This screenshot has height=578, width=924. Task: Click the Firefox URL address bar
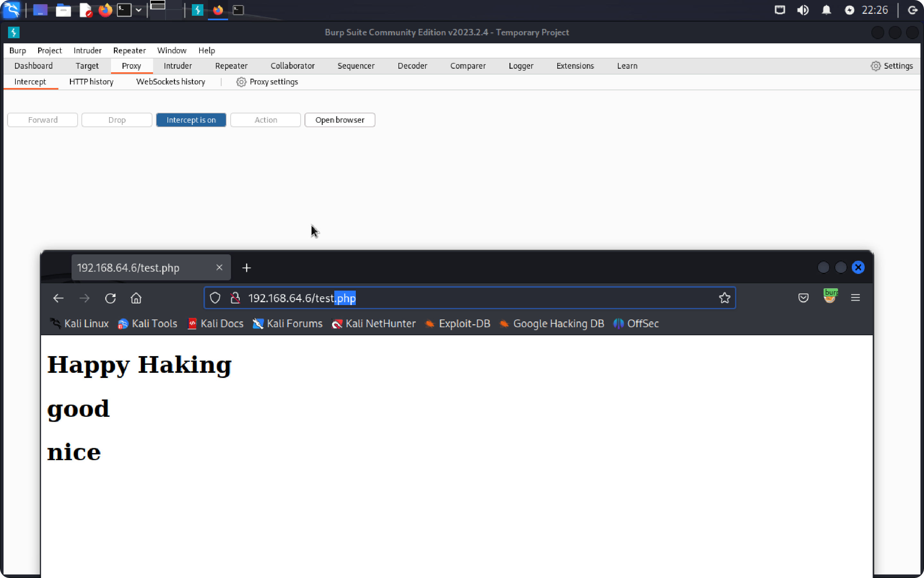[470, 298]
